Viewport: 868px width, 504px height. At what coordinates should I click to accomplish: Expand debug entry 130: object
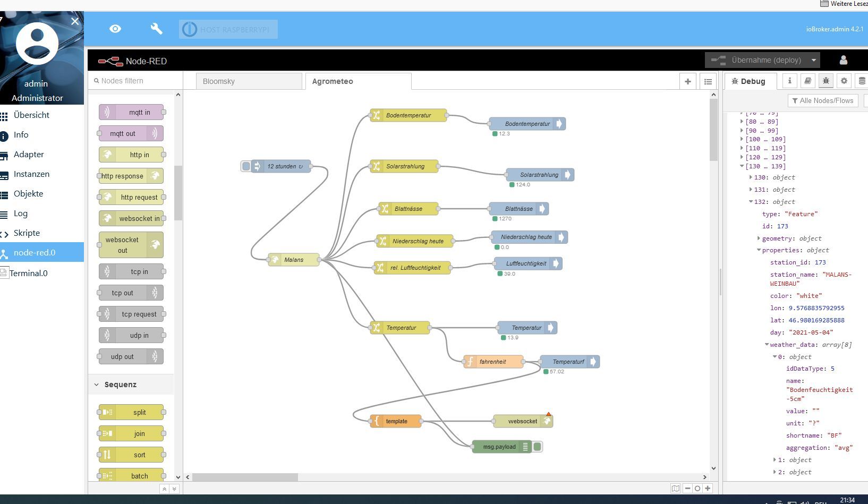751,177
